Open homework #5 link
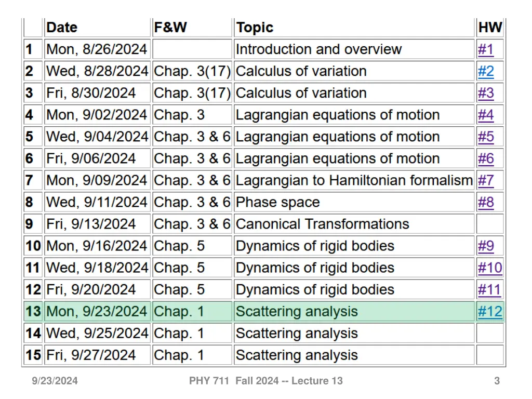Viewport: 532px width, 399px height. click(486, 137)
